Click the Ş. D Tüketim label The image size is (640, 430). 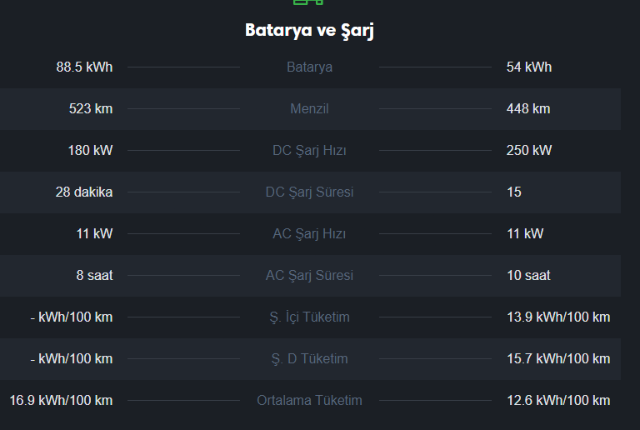(309, 359)
